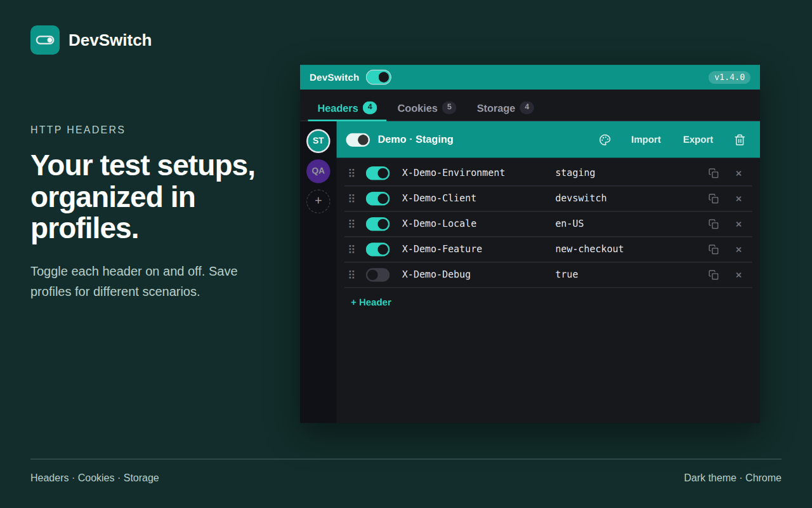Add a new header with + Header
Image resolution: width=812 pixels, height=508 pixels.
tap(371, 302)
